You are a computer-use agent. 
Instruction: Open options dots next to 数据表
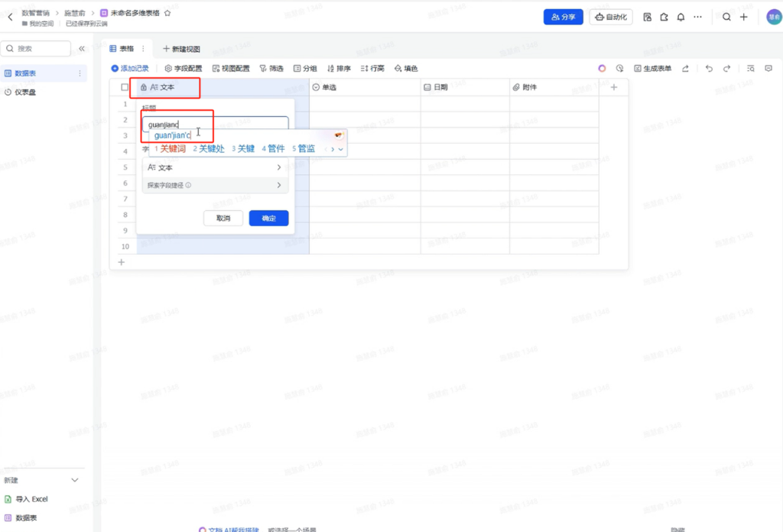(80, 73)
